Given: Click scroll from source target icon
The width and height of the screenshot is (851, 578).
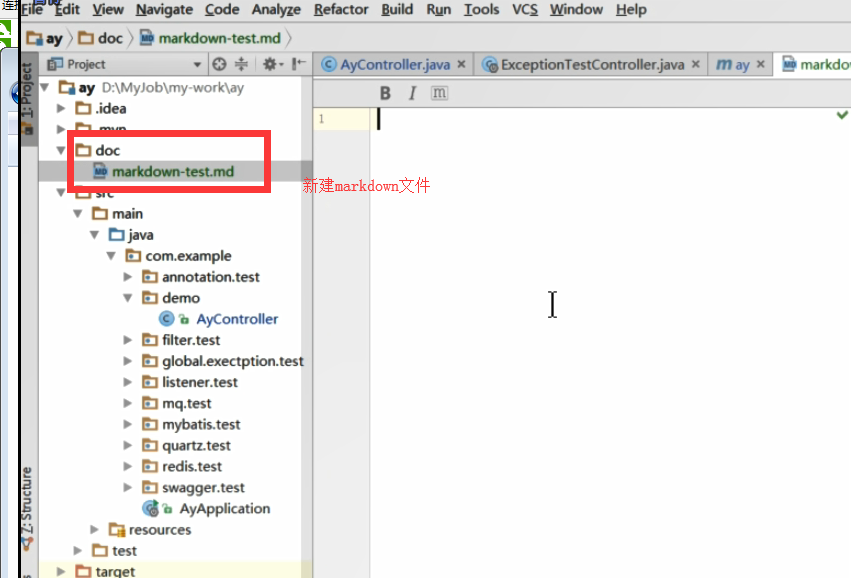Looking at the screenshot, I should pyautogui.click(x=219, y=65).
